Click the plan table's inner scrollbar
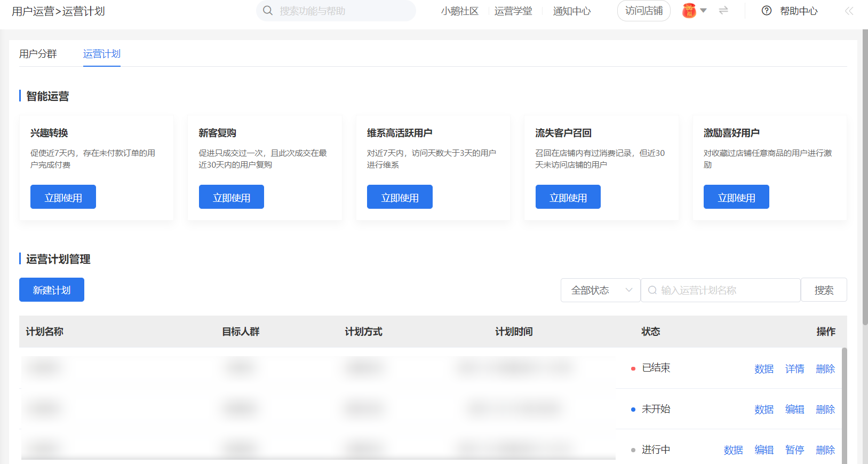 [x=844, y=406]
